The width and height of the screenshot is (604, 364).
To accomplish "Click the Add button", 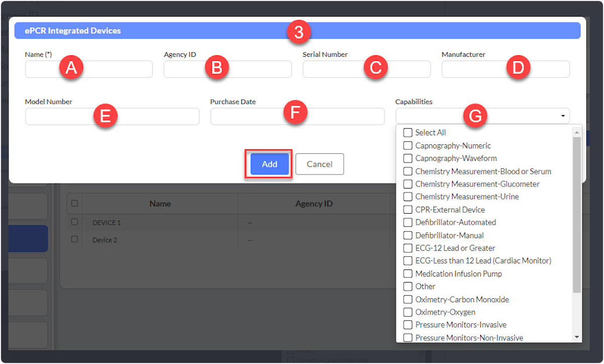I will 269,164.
